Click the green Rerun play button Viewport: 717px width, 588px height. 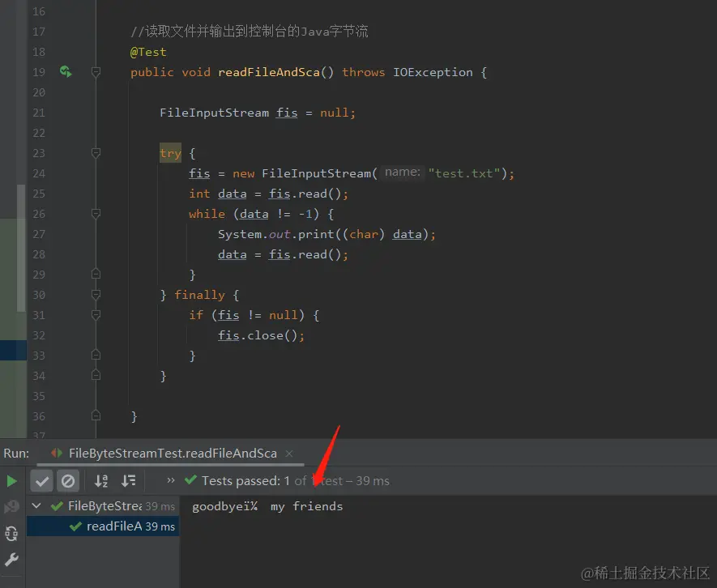(12, 481)
